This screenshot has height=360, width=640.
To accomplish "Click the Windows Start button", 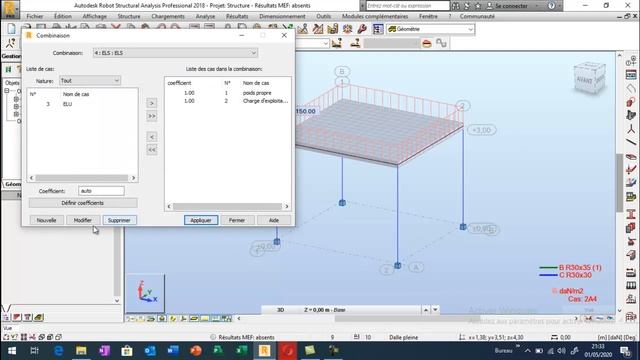I will [12, 351].
